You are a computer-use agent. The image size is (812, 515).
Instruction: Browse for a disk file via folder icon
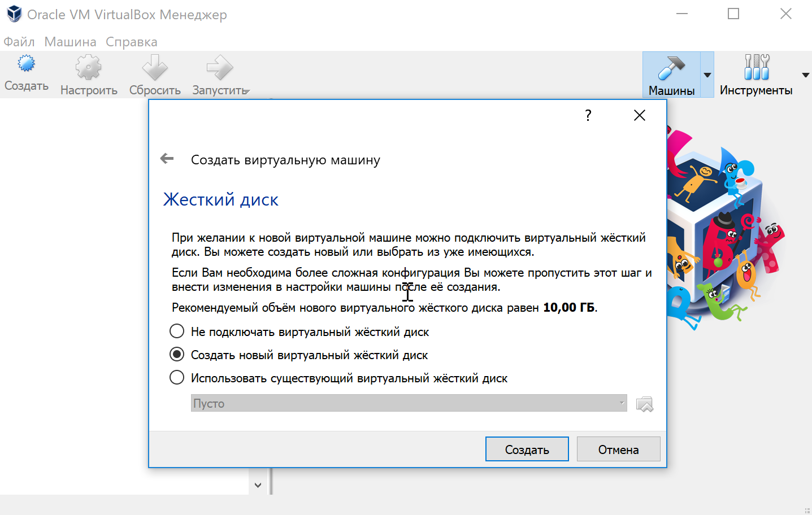coord(645,403)
